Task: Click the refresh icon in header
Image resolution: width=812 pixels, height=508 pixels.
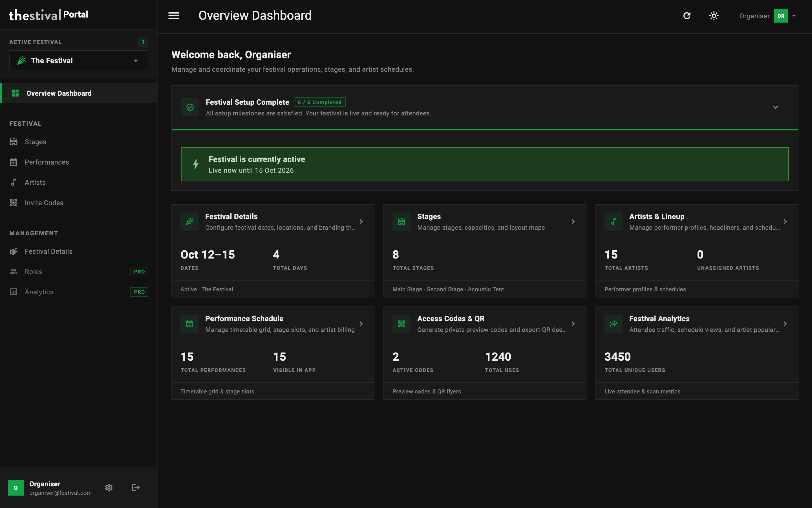Action: 687,16
